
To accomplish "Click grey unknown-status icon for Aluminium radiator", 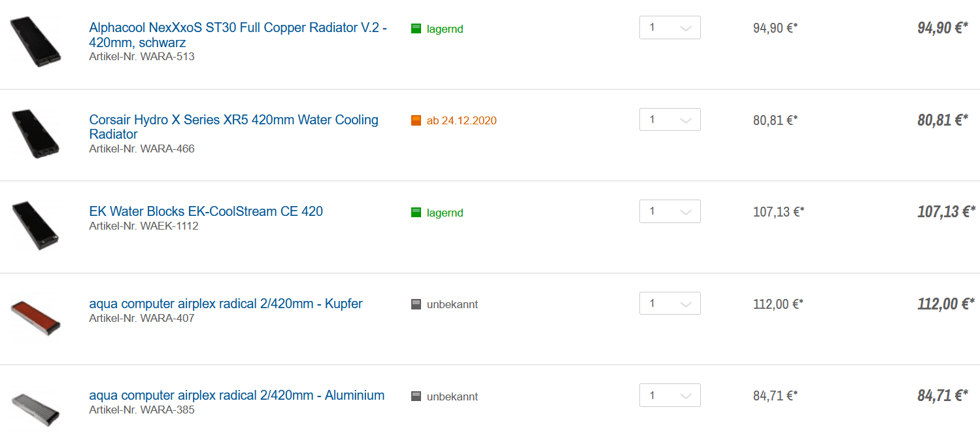I will tap(416, 396).
